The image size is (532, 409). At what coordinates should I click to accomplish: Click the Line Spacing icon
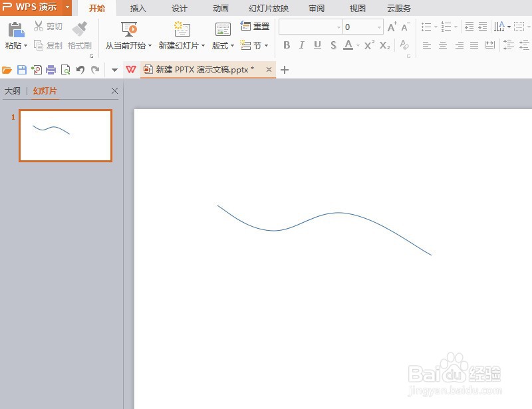coord(508,45)
